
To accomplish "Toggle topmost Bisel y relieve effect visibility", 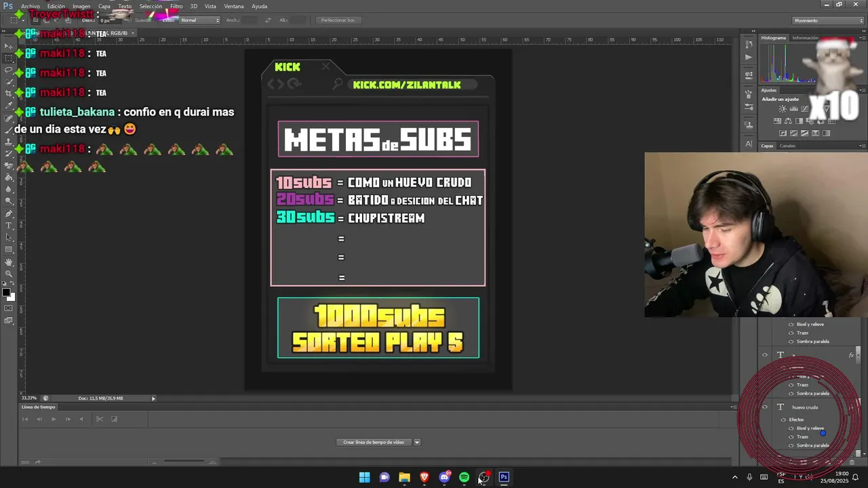I will pyautogui.click(x=791, y=325).
